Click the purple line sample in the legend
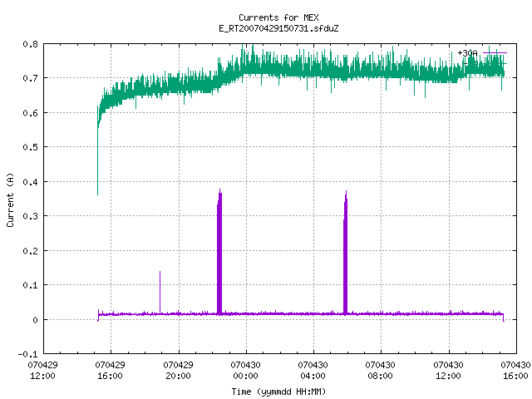Viewport: 532px width, 399px height. click(x=495, y=53)
